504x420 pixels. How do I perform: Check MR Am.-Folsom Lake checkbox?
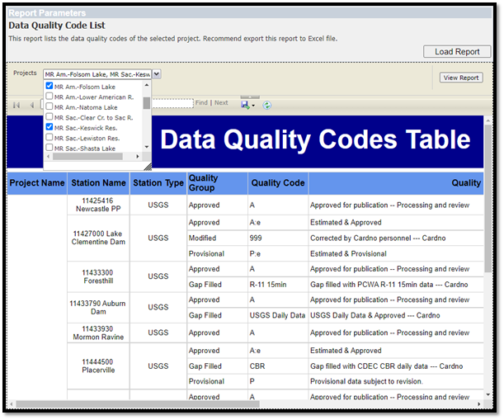[49, 86]
